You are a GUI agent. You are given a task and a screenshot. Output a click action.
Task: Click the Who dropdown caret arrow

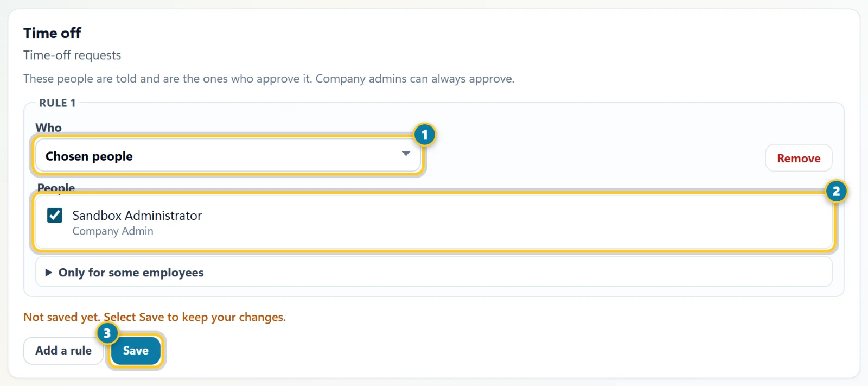tap(406, 154)
